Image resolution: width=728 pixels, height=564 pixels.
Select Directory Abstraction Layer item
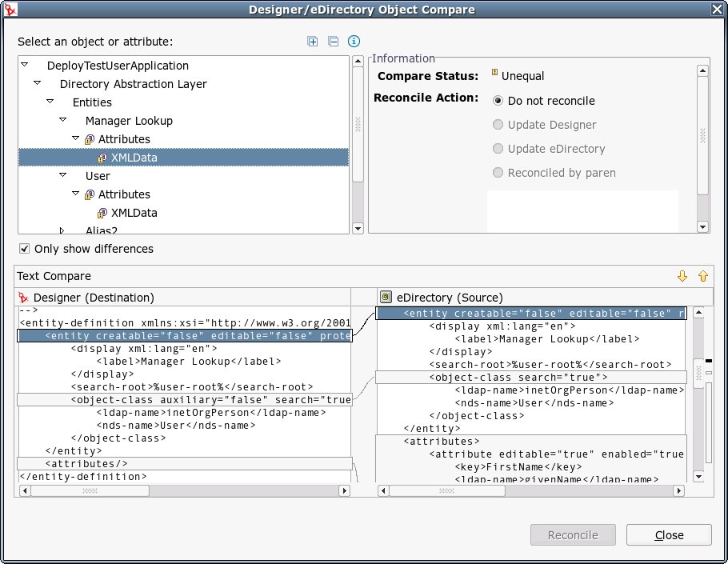pos(134,84)
